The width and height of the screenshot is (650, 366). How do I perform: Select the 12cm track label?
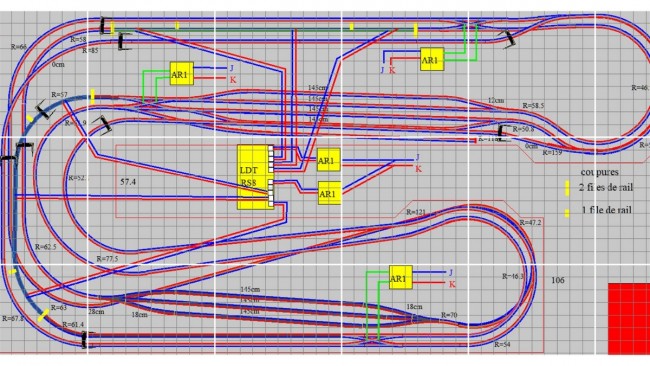(x=496, y=100)
